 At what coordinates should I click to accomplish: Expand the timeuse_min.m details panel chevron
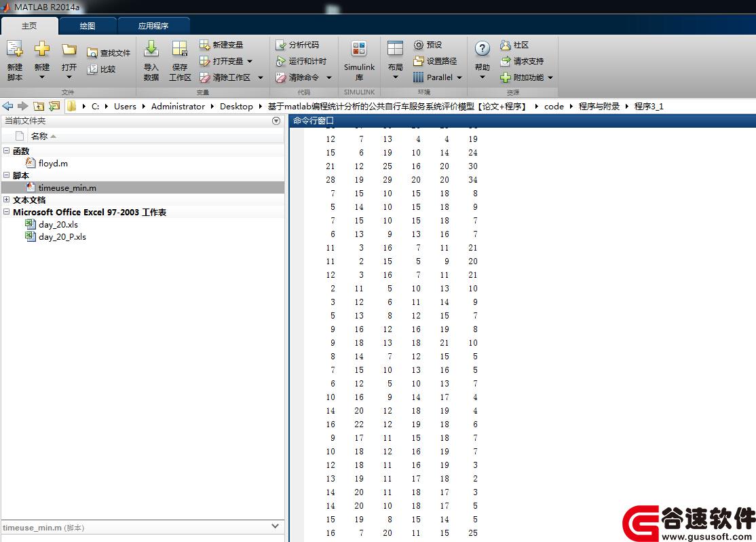[275, 526]
